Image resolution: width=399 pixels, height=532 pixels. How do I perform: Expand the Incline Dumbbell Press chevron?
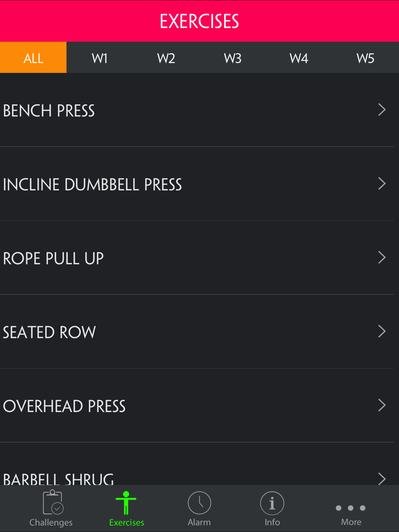coord(382,183)
